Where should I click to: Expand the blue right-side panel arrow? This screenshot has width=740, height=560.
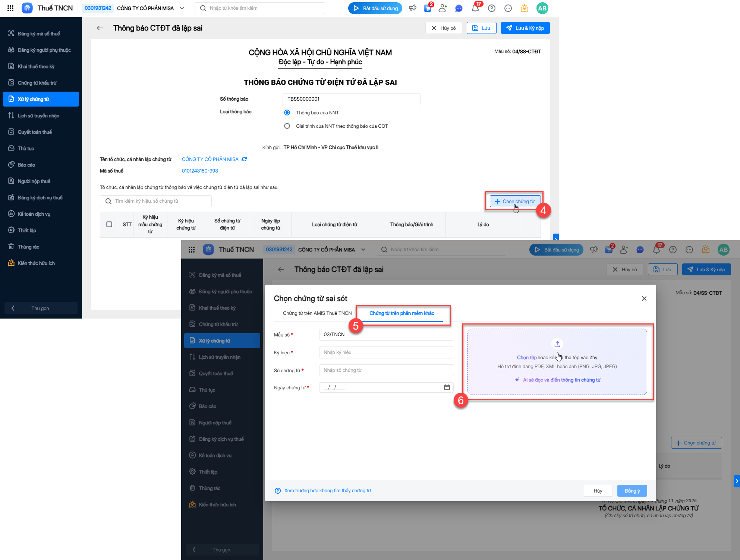[737, 481]
